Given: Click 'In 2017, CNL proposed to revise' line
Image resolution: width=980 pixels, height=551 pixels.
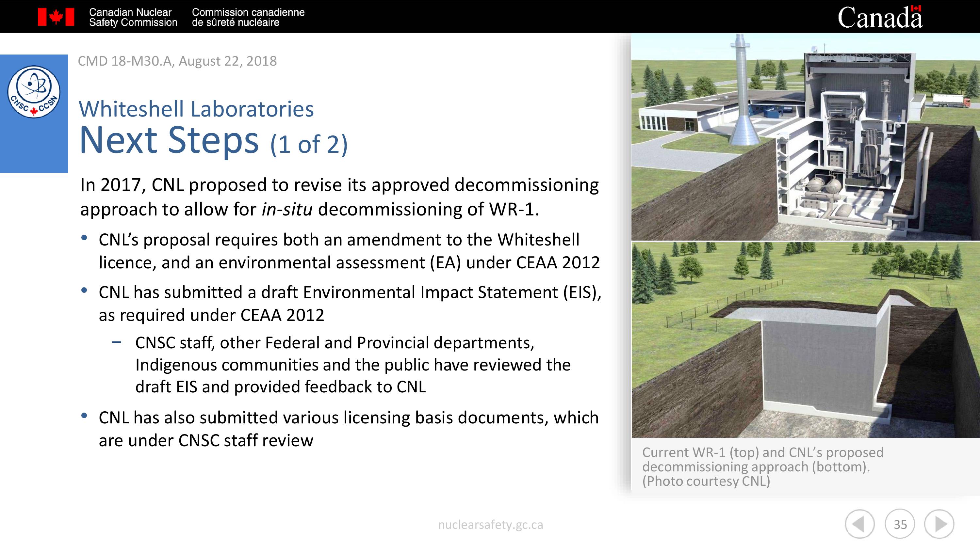Looking at the screenshot, I should click(x=339, y=185).
